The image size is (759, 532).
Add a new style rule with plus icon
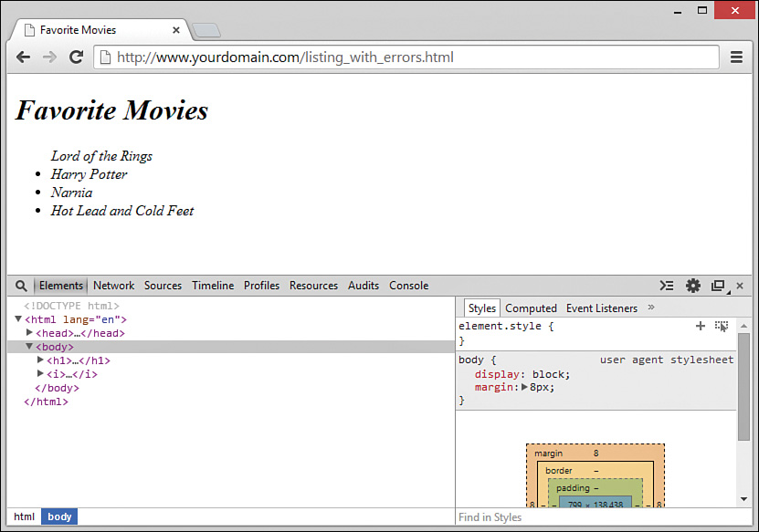[700, 325]
